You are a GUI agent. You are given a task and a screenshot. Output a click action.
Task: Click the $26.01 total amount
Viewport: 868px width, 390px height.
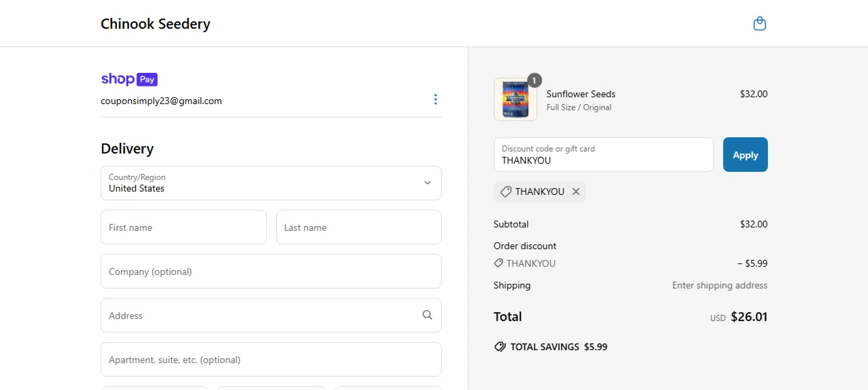point(749,317)
